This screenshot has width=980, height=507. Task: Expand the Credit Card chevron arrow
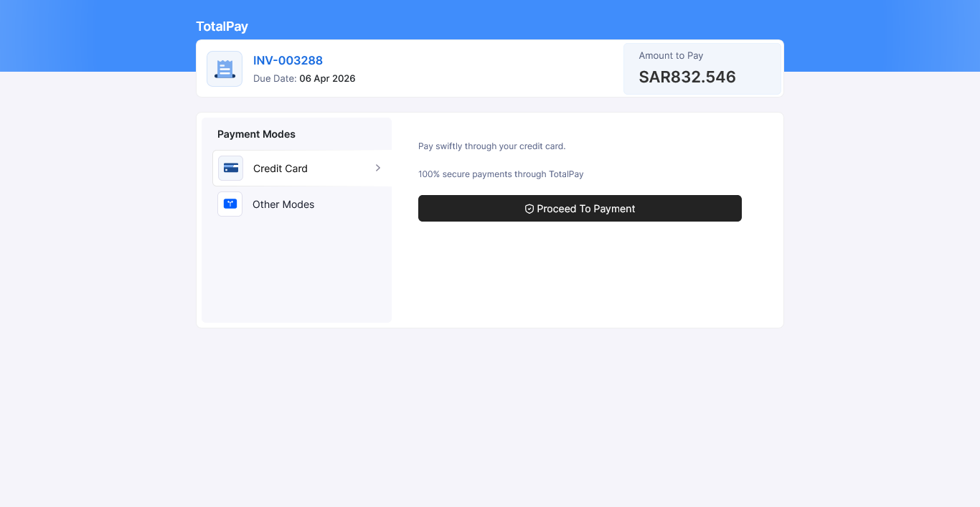[378, 168]
